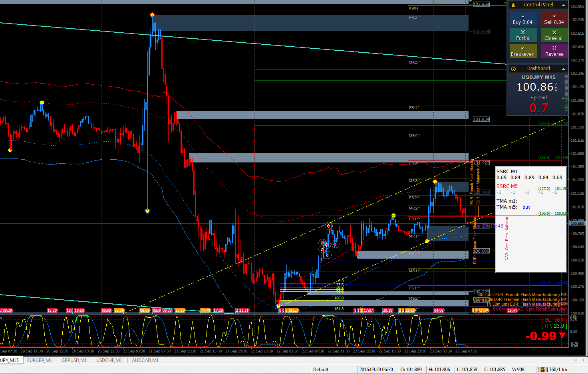The width and height of the screenshot is (588, 374).
Task: Click the Default profile in status bar
Action: [x=321, y=369]
